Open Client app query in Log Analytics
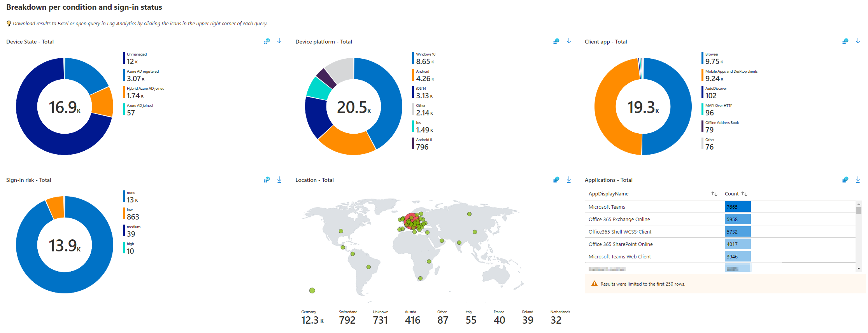The width and height of the screenshot is (868, 333). point(845,42)
